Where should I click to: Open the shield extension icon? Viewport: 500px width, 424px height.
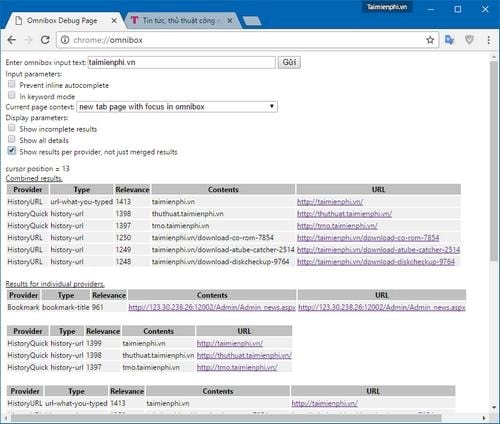point(469,40)
